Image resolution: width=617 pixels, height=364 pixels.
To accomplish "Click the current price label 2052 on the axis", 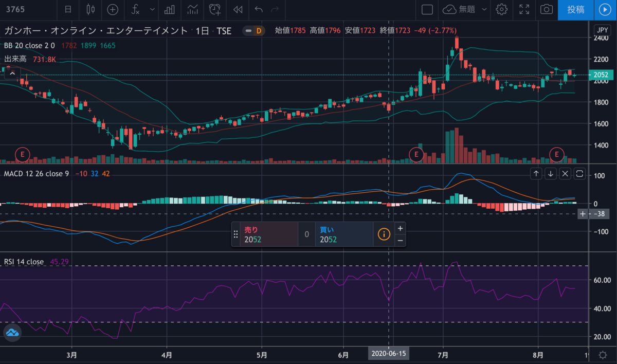I will (x=601, y=75).
